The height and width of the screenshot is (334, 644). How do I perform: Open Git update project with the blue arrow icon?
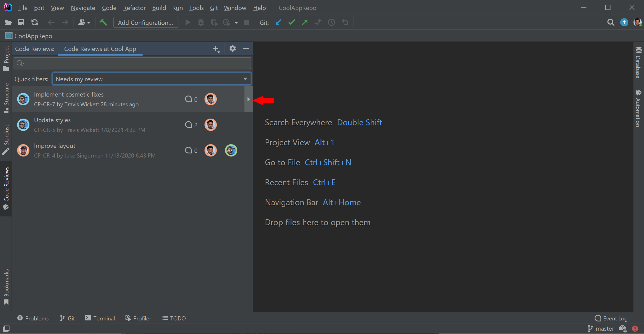coord(278,22)
